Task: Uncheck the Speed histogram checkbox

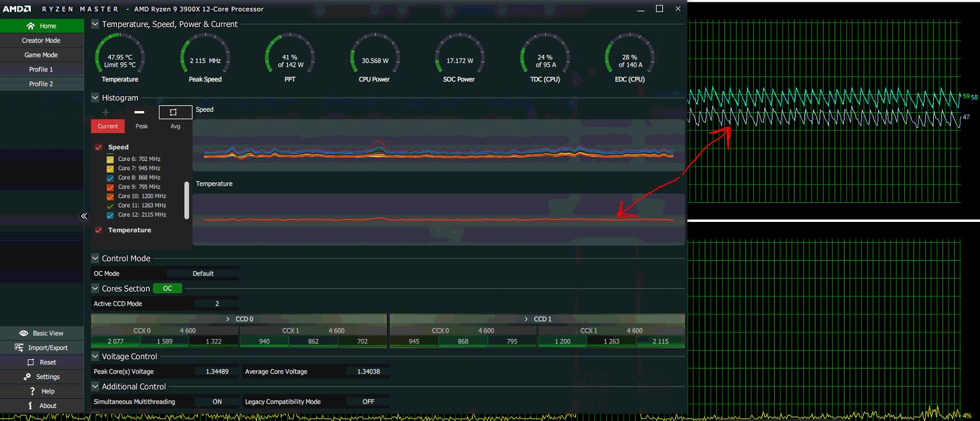Action: pyautogui.click(x=99, y=147)
